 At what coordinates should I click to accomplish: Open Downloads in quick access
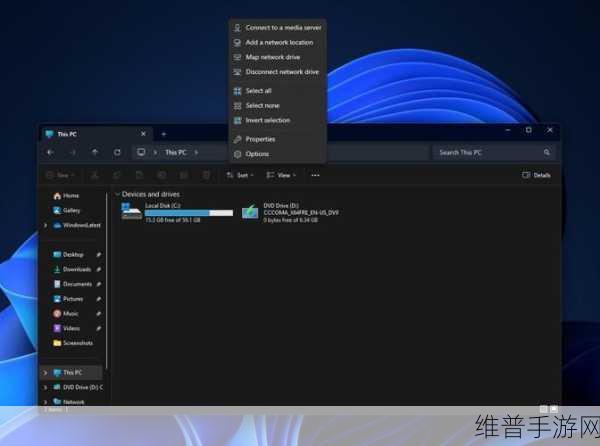click(72, 270)
